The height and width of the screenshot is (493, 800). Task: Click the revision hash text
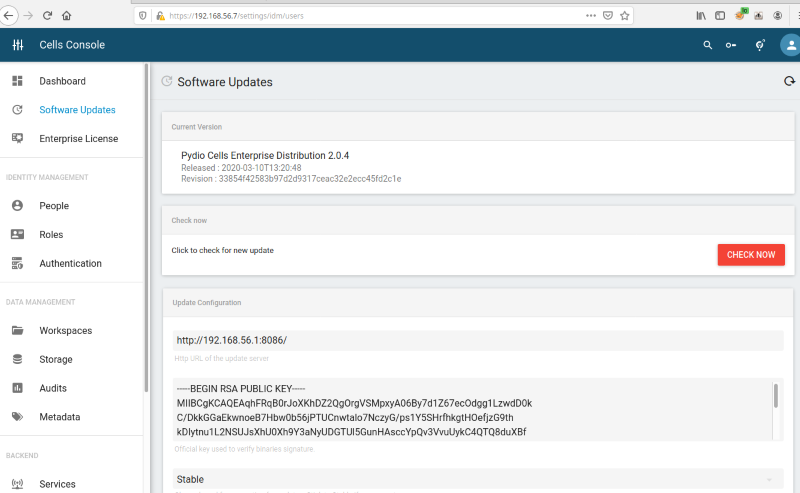(x=310, y=179)
